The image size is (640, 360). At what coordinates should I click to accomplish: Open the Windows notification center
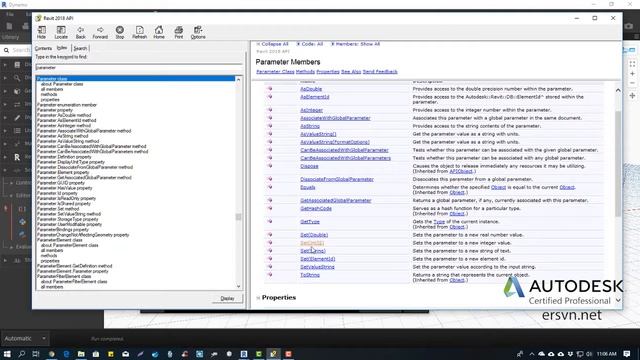click(x=627, y=354)
